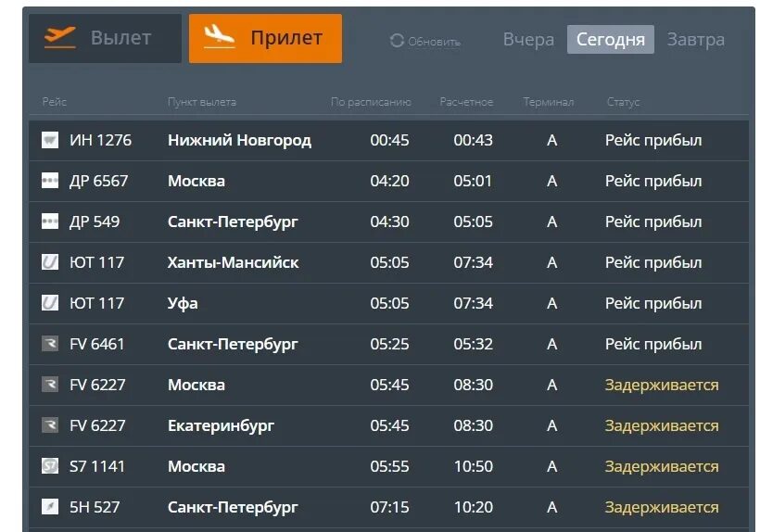This screenshot has width=760, height=532.
Task: Click the refresh icon beside Обновить
Action: pos(397,41)
